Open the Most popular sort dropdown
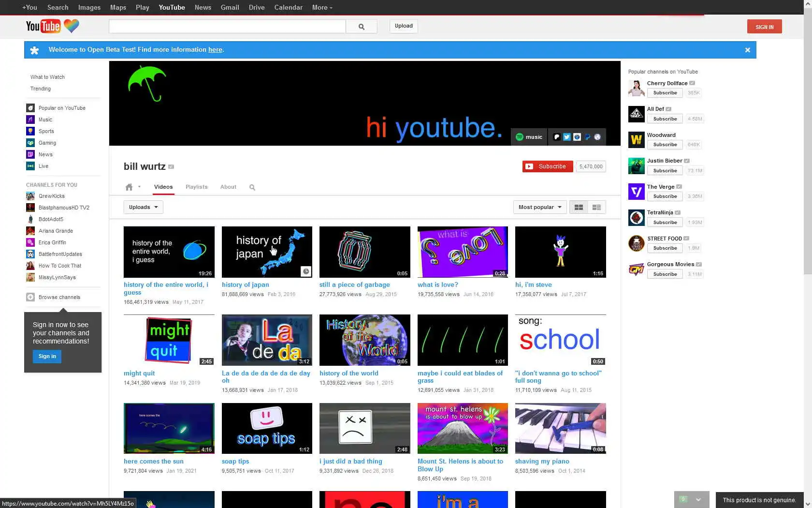Image resolution: width=812 pixels, height=508 pixels. 540,207
